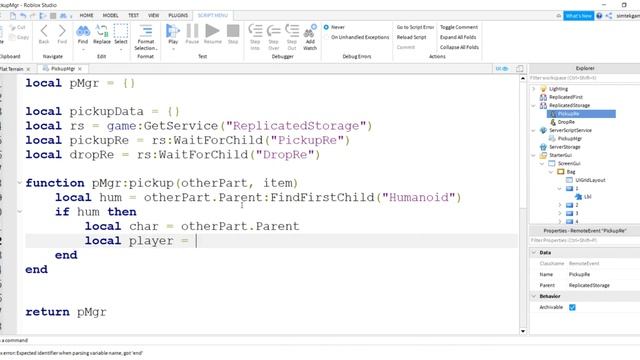Viewport: 640px width, 360px height.
Task: Select UIGridLayout in Explorer tree
Action: [x=590, y=180]
